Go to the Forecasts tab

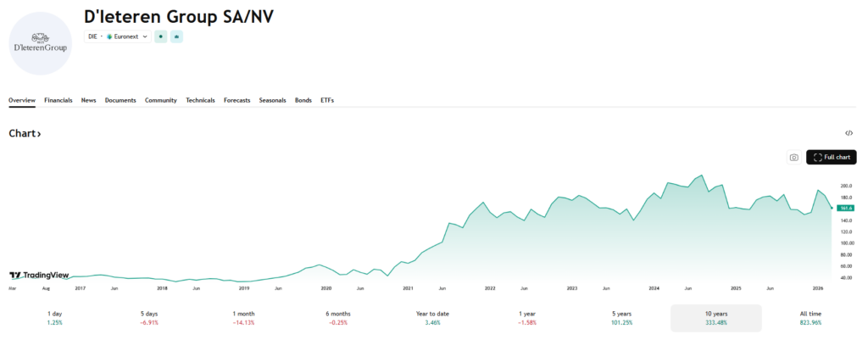click(x=236, y=100)
